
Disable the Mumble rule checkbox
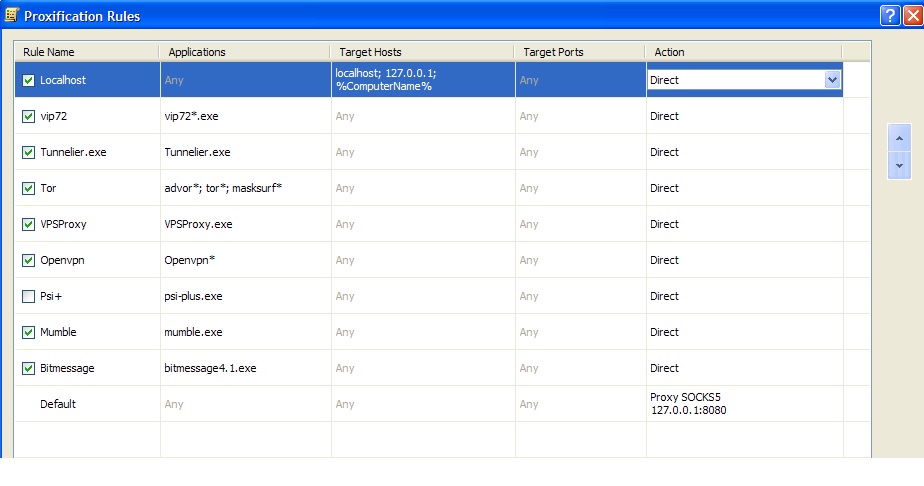pos(28,332)
